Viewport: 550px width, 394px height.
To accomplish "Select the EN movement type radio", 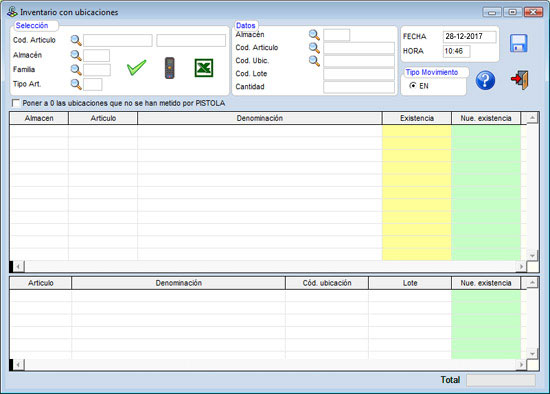I will 413,85.
